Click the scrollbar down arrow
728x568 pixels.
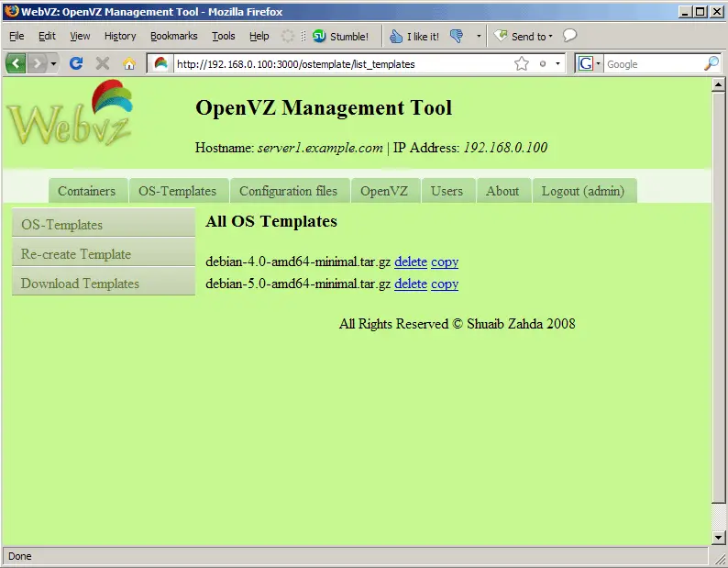click(718, 538)
